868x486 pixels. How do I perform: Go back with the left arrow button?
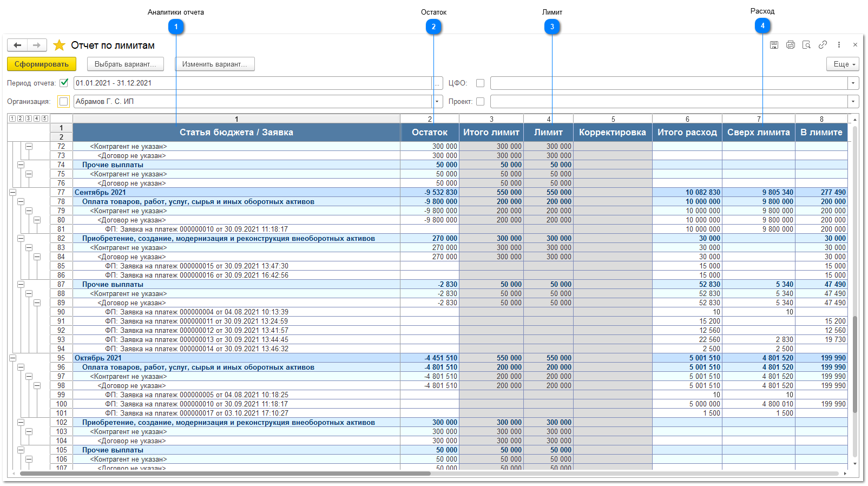pyautogui.click(x=17, y=45)
